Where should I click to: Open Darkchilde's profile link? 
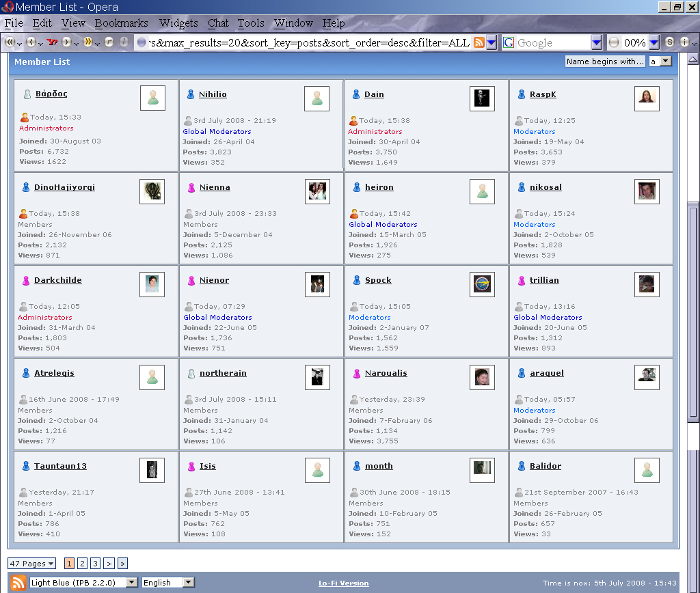tap(58, 280)
